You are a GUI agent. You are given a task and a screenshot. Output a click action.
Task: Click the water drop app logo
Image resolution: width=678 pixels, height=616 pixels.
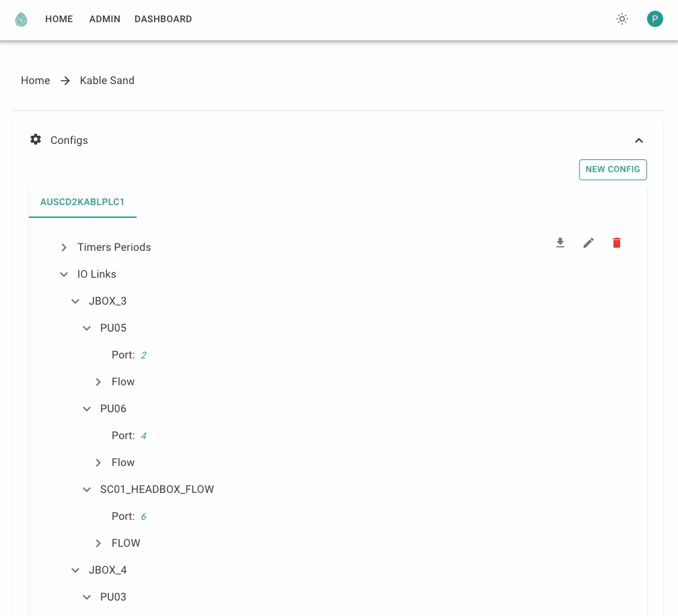tap(22, 20)
